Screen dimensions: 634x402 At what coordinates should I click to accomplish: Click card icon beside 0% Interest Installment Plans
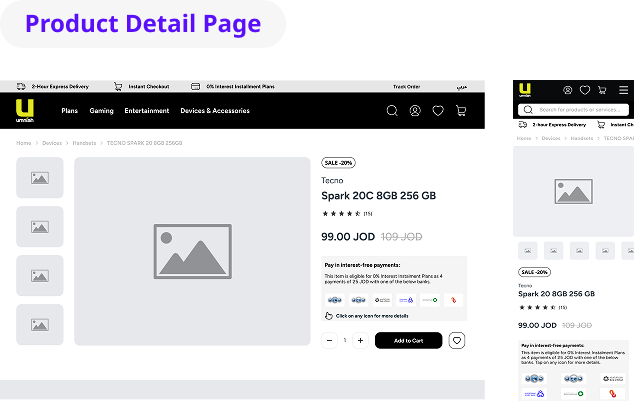(x=195, y=86)
